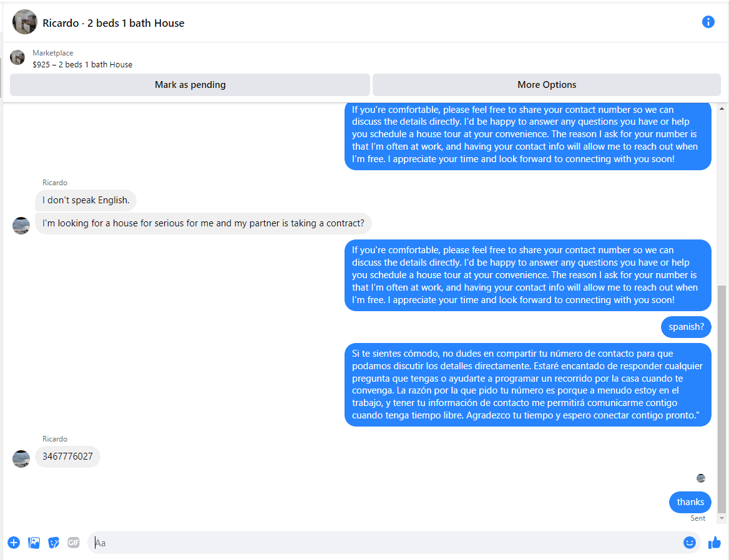This screenshot has height=560, width=729.
Task: Click the message input field
Action: click(x=386, y=543)
